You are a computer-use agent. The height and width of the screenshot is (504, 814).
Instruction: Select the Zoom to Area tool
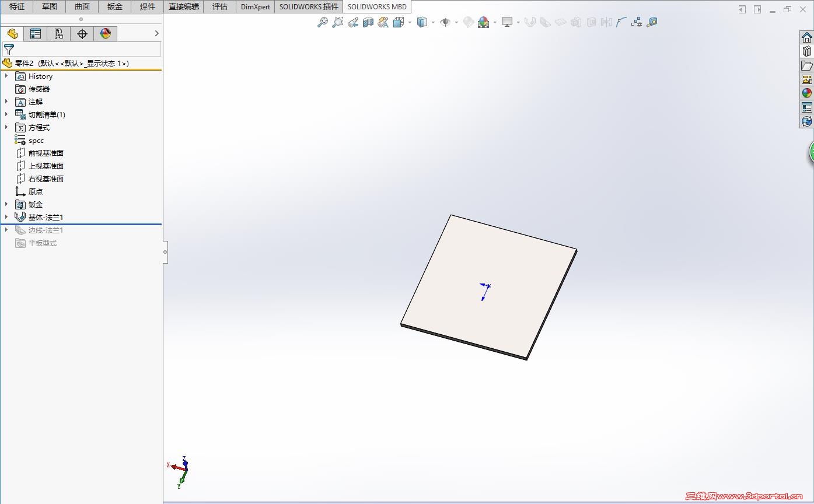coord(337,22)
